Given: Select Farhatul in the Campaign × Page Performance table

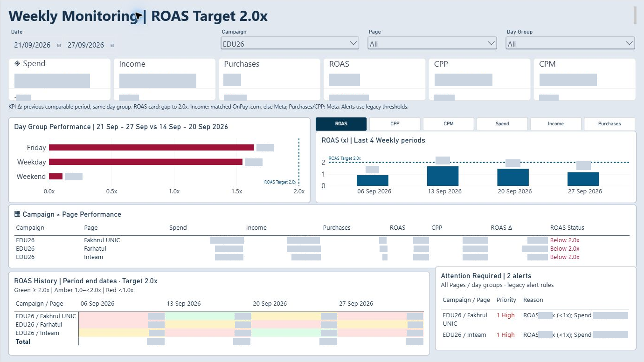Looking at the screenshot, I should pyautogui.click(x=95, y=249).
